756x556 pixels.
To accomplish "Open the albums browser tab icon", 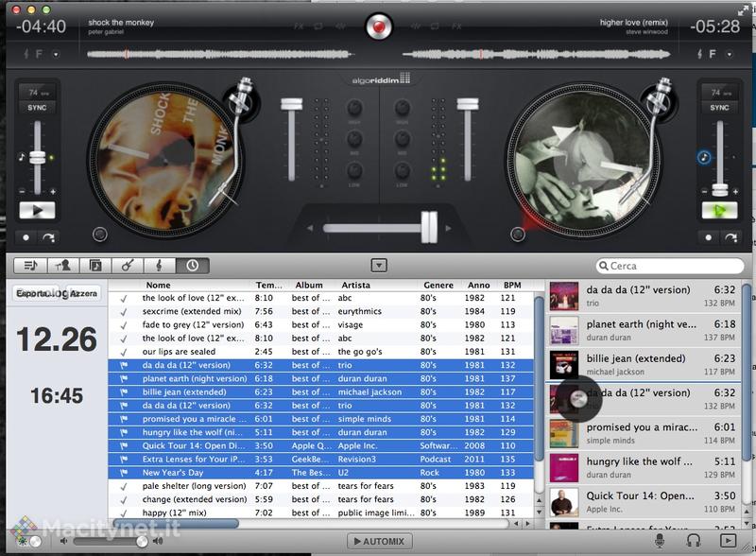I will pos(95,266).
